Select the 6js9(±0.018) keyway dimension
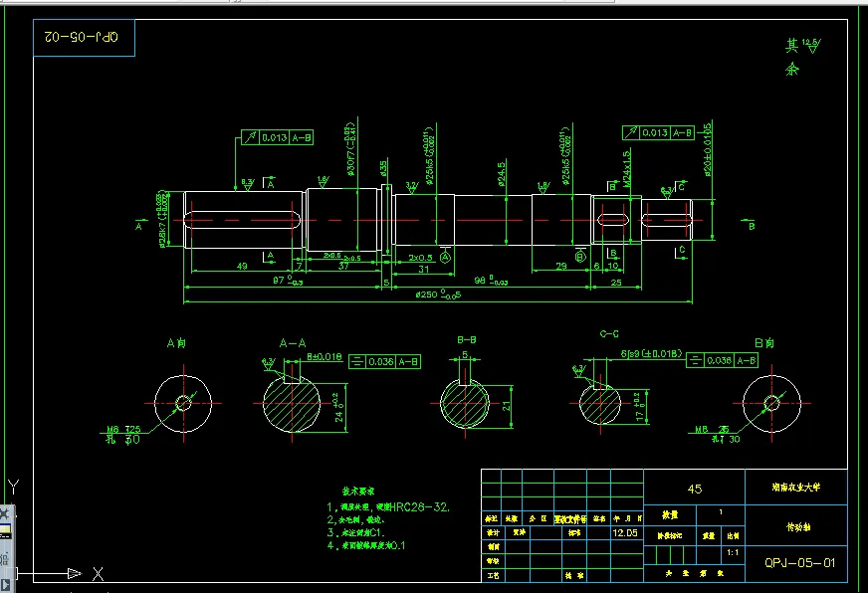868x593 pixels. tap(651, 353)
